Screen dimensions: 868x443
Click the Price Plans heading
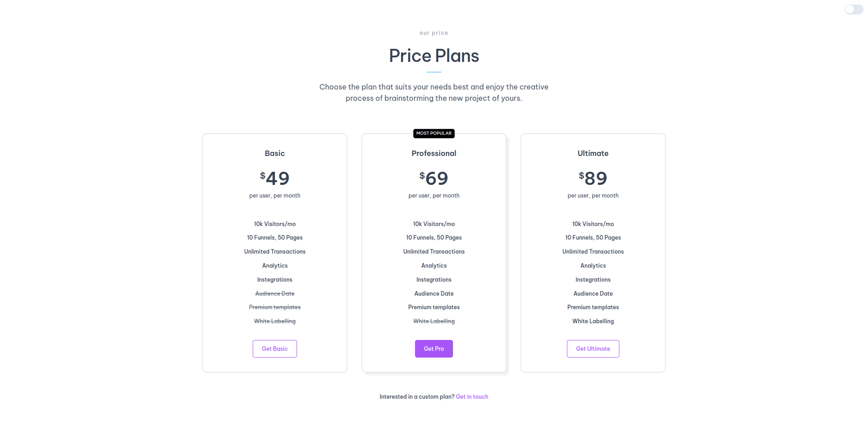[434, 56]
